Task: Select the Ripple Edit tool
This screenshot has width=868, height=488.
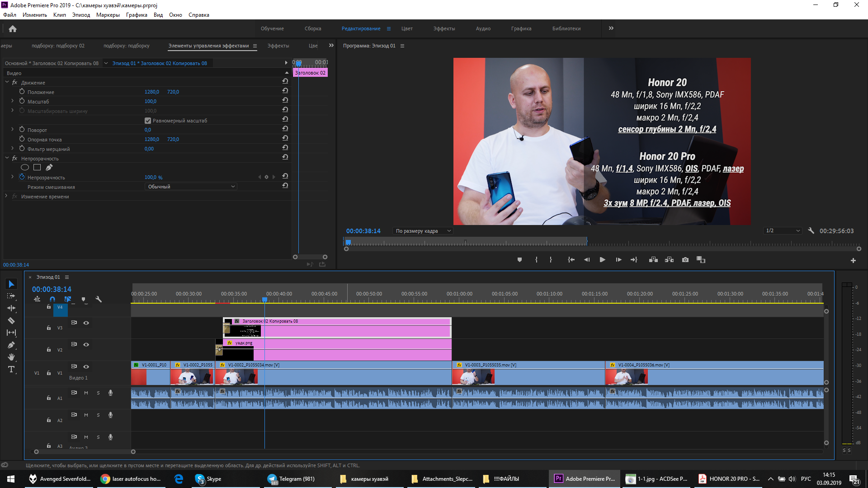Action: point(11,308)
